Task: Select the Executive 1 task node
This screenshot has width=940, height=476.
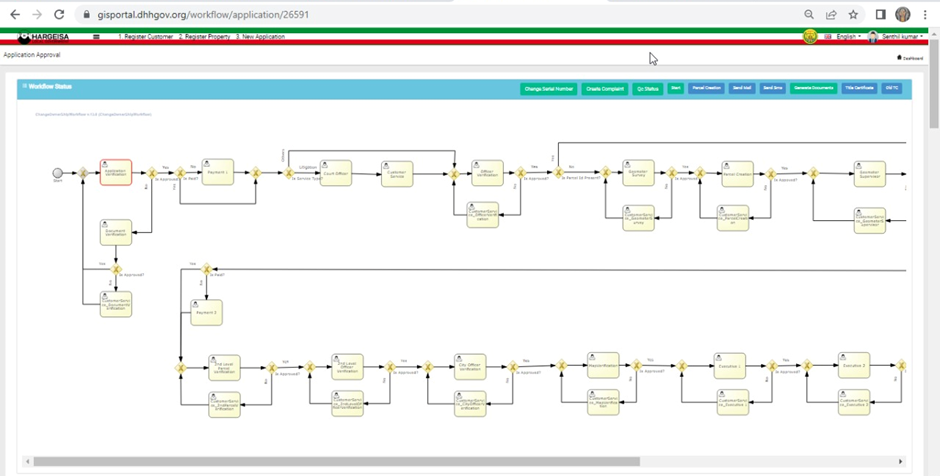Action: coord(730,366)
